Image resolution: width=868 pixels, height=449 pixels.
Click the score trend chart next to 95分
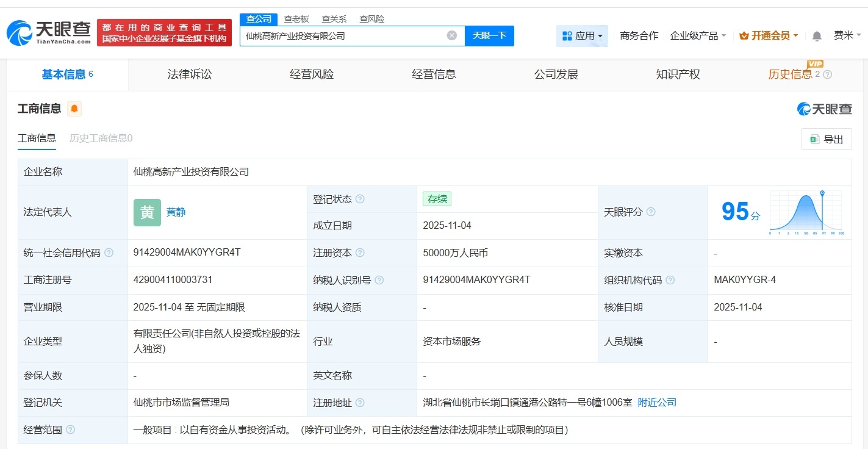[805, 212]
